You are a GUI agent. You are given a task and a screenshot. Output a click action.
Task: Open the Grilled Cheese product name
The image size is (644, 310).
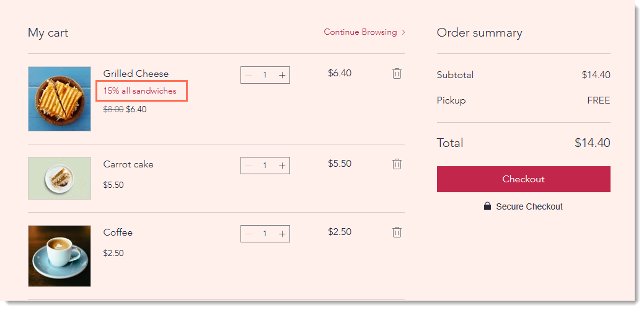point(136,73)
